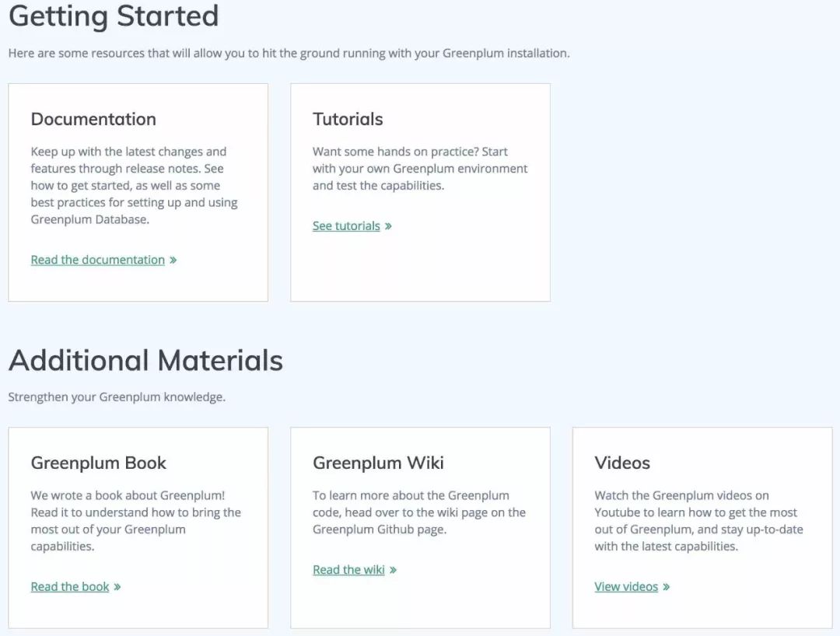Open the 'Read the documentation' link

[97, 260]
